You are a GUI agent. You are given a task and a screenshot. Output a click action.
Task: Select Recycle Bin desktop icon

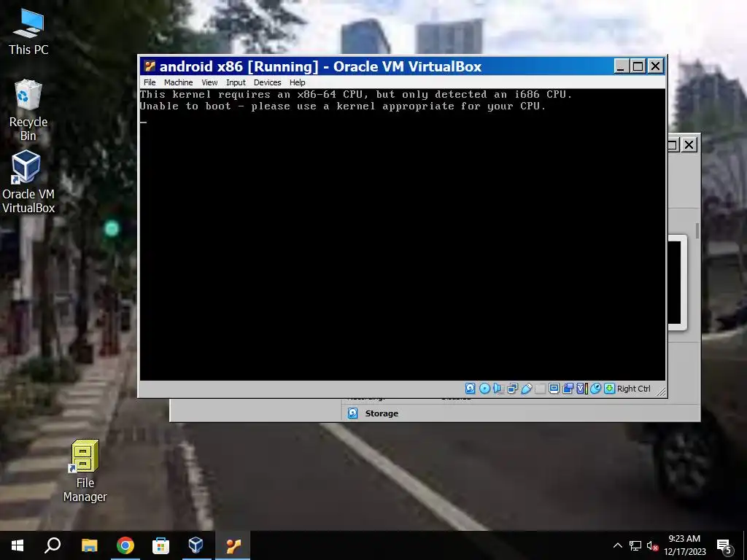[28, 111]
